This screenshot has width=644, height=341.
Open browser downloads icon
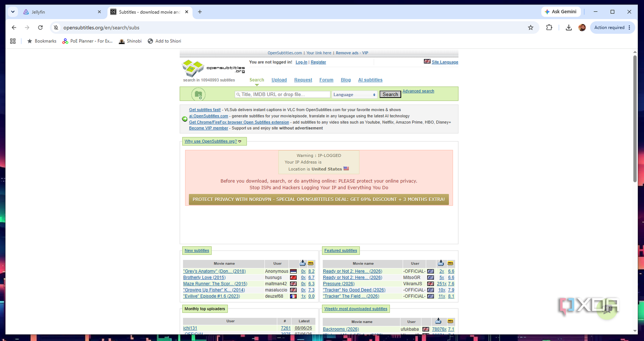[569, 28]
